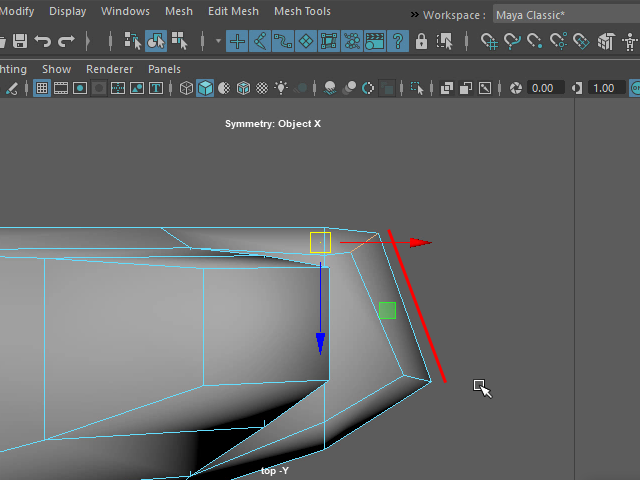Open the Edit Mesh menu

[x=233, y=12]
